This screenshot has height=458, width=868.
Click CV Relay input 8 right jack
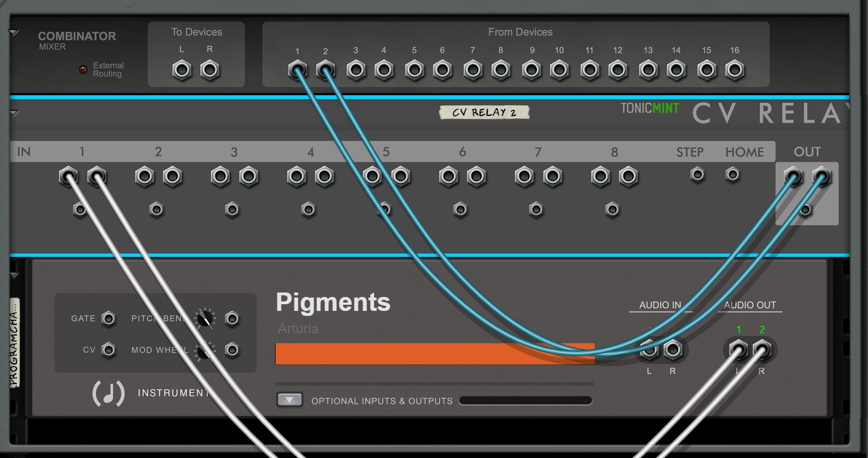[x=629, y=177]
